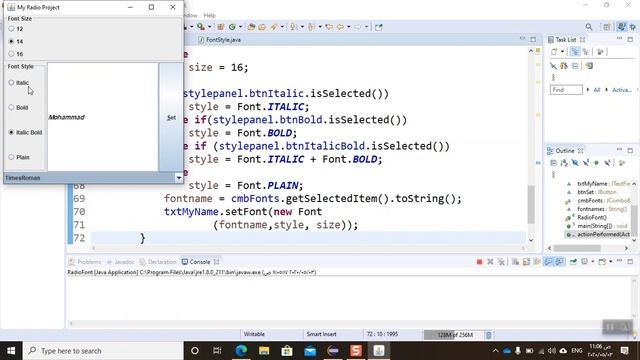
Task: Open the Declaration view tab
Action: 158,262
